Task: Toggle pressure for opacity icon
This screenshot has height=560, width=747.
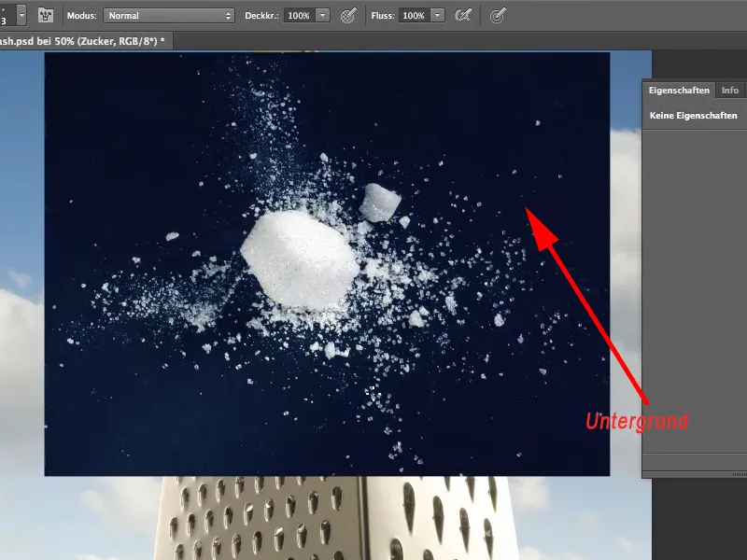Action: click(x=348, y=16)
